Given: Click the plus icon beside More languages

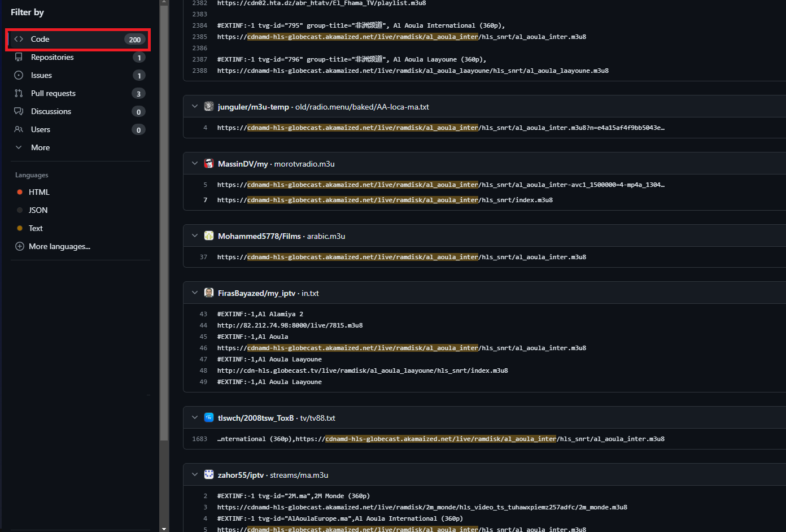Looking at the screenshot, I should click(20, 246).
